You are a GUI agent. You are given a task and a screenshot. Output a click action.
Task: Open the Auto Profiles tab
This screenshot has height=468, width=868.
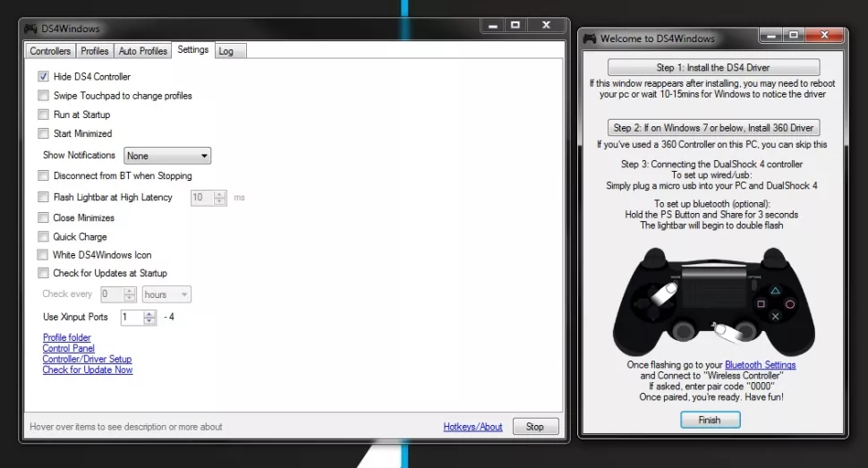(143, 51)
